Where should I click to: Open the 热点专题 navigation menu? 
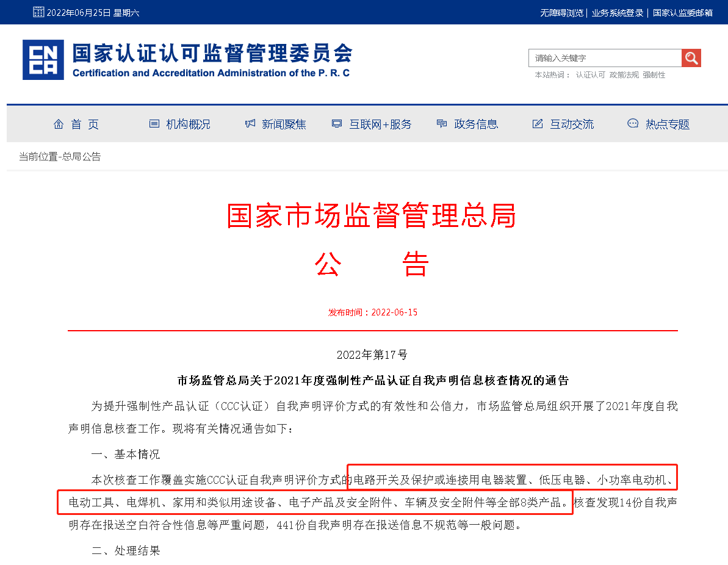(x=668, y=124)
